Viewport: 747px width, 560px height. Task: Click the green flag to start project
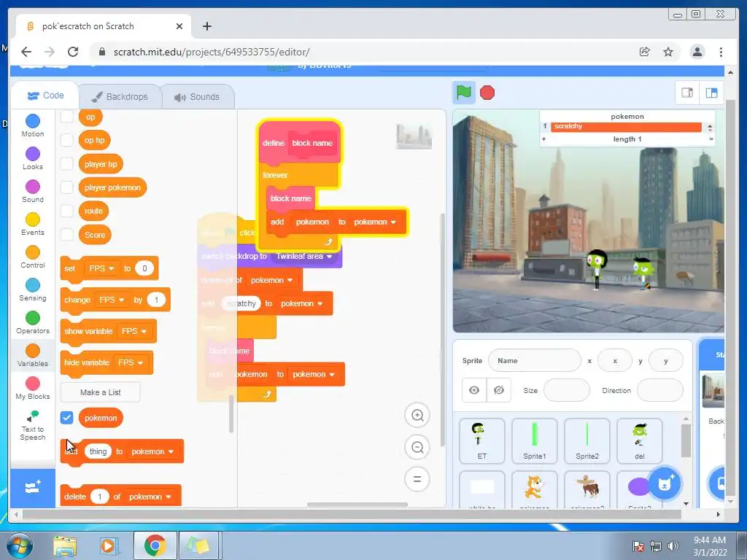[463, 93]
